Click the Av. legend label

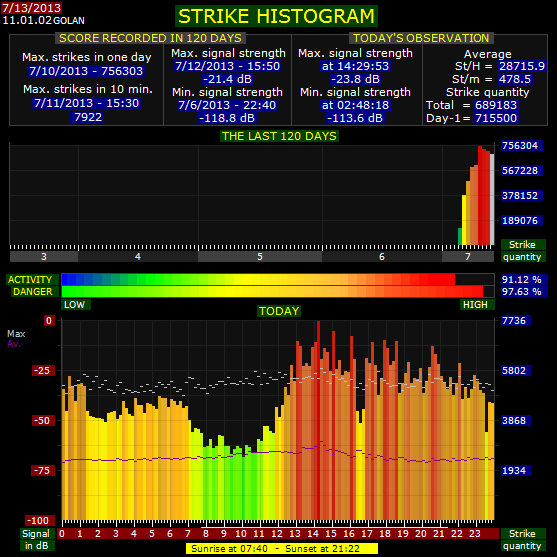point(14,344)
